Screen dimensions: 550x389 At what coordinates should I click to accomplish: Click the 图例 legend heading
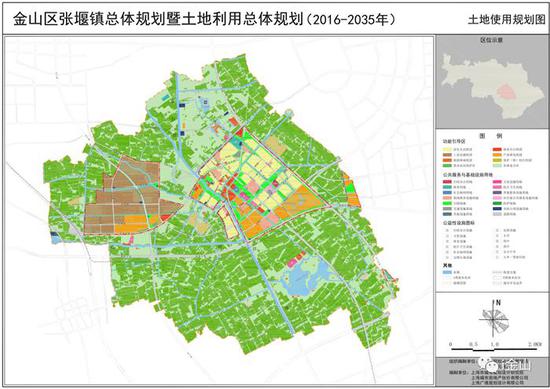[x=491, y=136]
